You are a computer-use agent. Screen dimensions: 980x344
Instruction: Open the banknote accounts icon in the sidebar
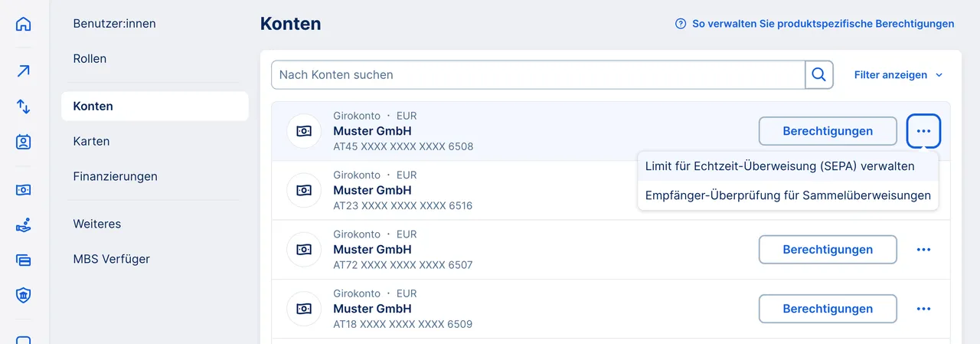24,189
